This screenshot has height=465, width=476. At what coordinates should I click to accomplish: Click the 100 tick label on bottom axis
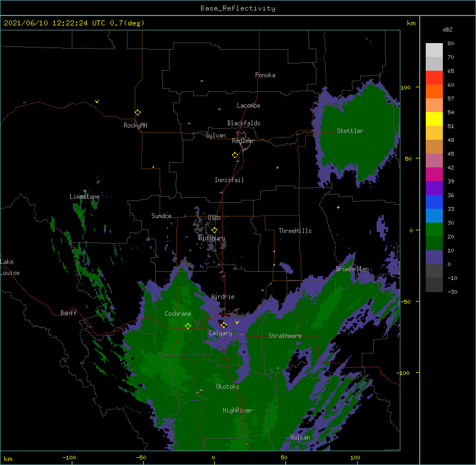pyautogui.click(x=355, y=457)
